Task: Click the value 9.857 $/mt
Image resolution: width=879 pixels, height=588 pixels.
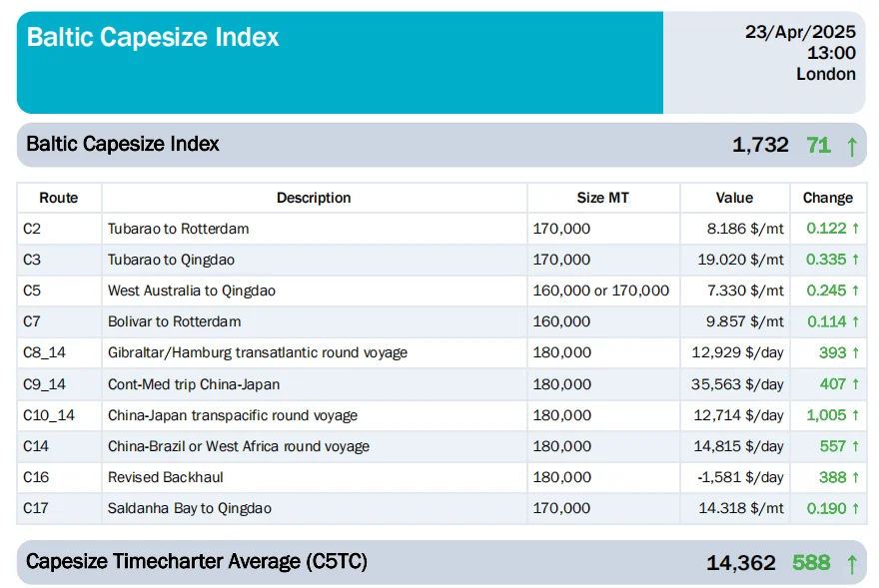Action: [745, 321]
